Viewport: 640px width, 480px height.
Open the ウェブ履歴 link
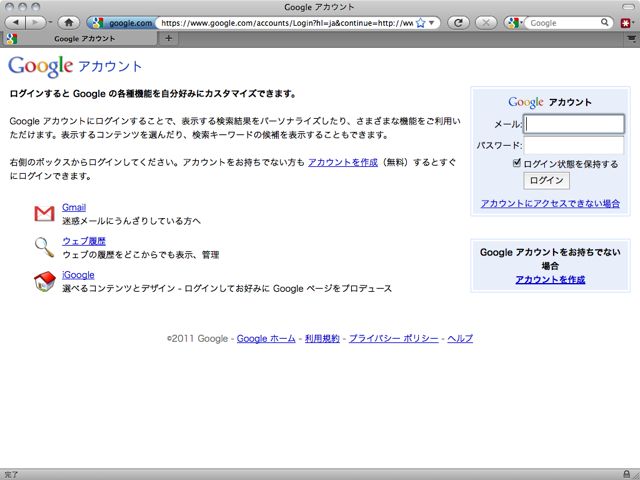click(x=84, y=241)
